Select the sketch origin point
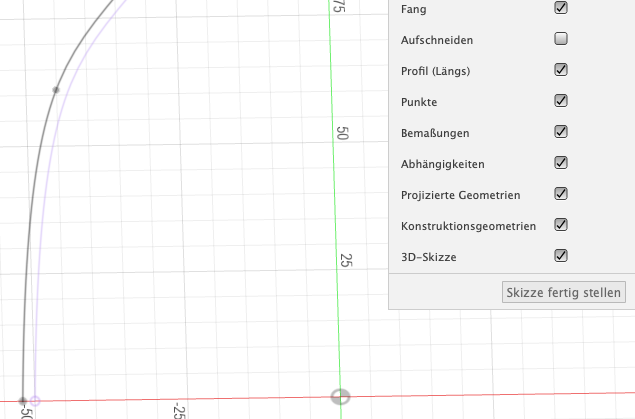The width and height of the screenshot is (635, 419). coord(341,397)
